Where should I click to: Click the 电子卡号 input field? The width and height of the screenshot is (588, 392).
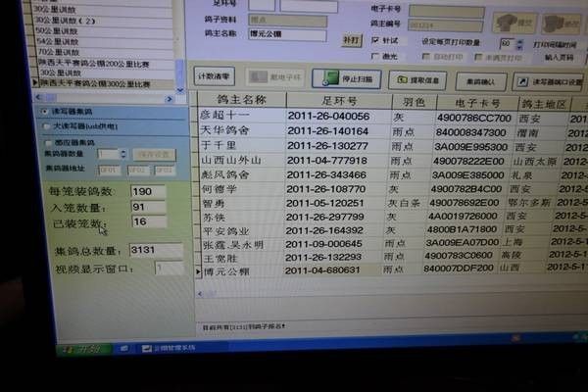click(446, 11)
